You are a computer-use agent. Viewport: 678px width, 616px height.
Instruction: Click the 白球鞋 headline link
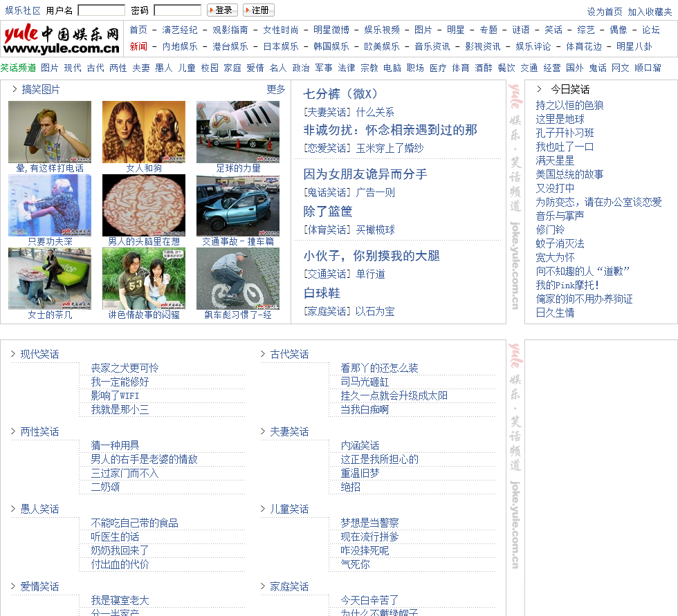(322, 293)
